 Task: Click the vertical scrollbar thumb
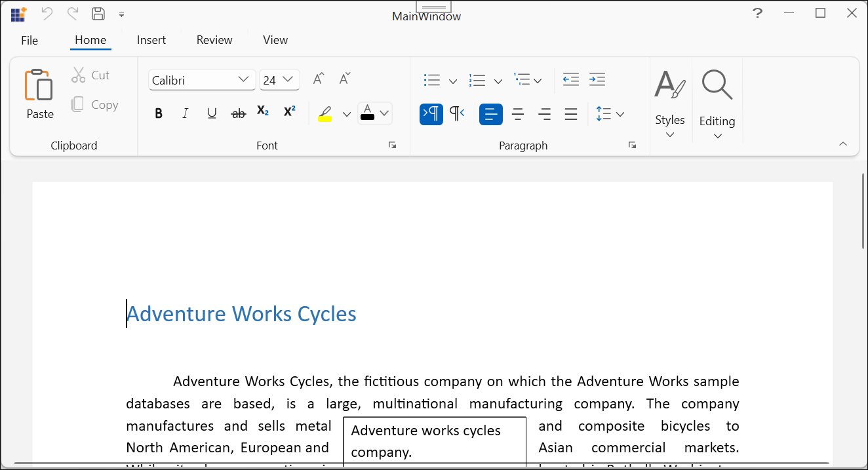click(x=863, y=211)
